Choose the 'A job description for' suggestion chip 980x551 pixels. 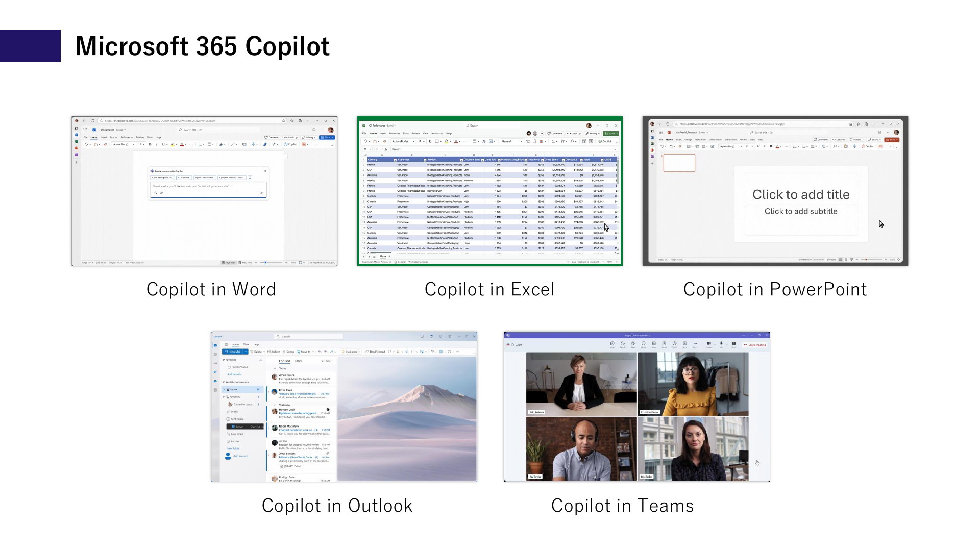click(x=162, y=178)
